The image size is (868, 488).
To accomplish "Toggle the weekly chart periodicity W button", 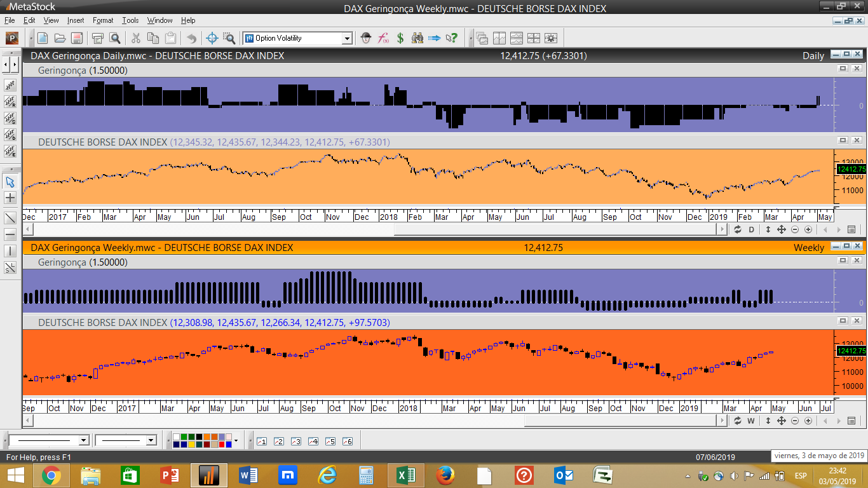I will click(751, 421).
